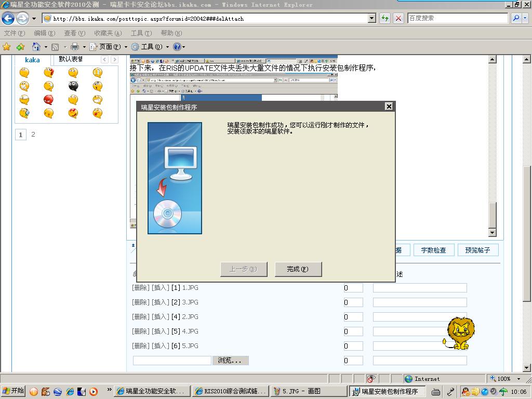Open Favorites Center star icon
Image resolution: width=532 pixels, height=399 pixels.
(6, 47)
